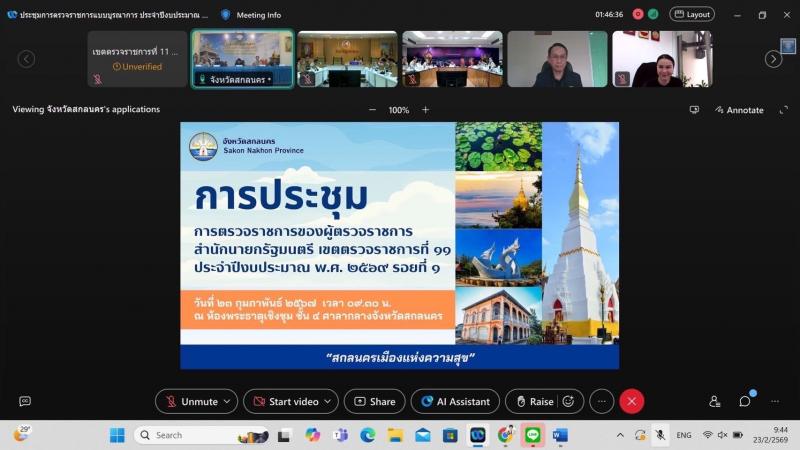Select the smiling woman video thumbnail
The height and width of the screenshot is (450, 800).
(662, 59)
